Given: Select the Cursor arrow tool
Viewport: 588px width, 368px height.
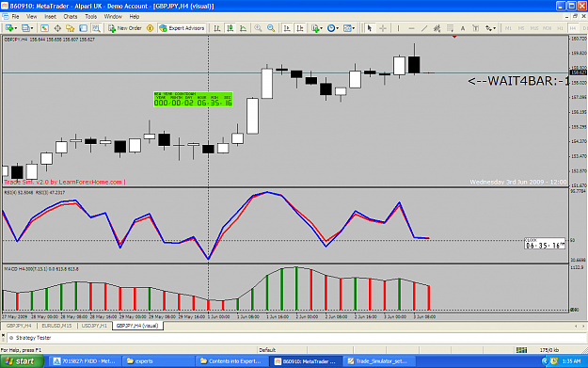Looking at the screenshot, I should coord(370,28).
